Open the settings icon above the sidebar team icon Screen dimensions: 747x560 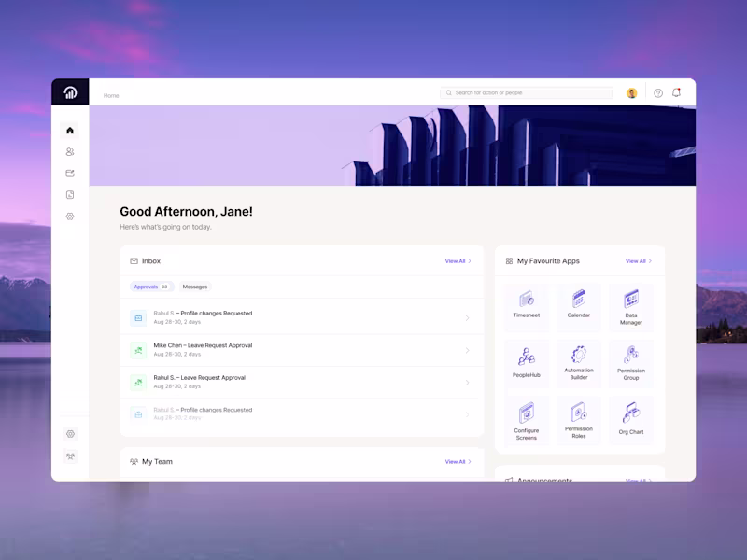tap(71, 434)
